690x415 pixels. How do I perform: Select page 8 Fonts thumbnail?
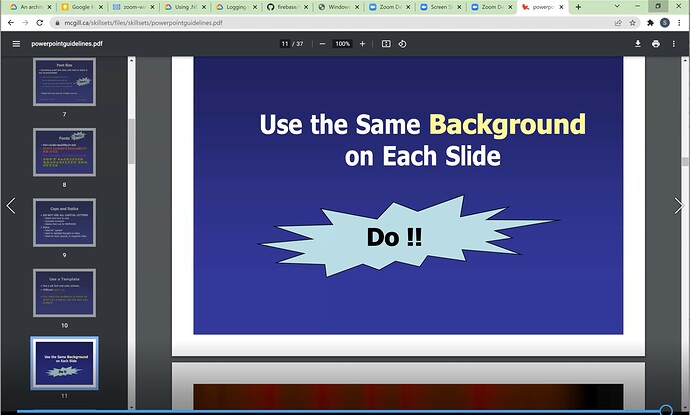(64, 152)
